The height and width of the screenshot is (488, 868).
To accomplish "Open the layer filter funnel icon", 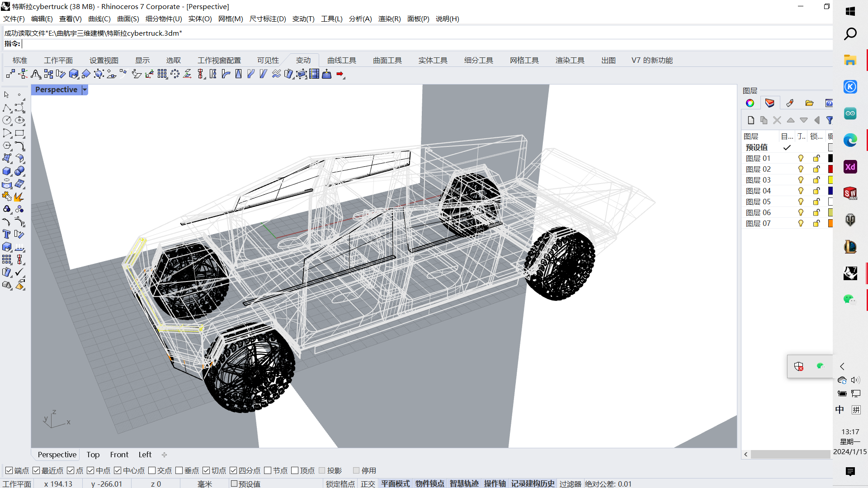I will click(830, 120).
